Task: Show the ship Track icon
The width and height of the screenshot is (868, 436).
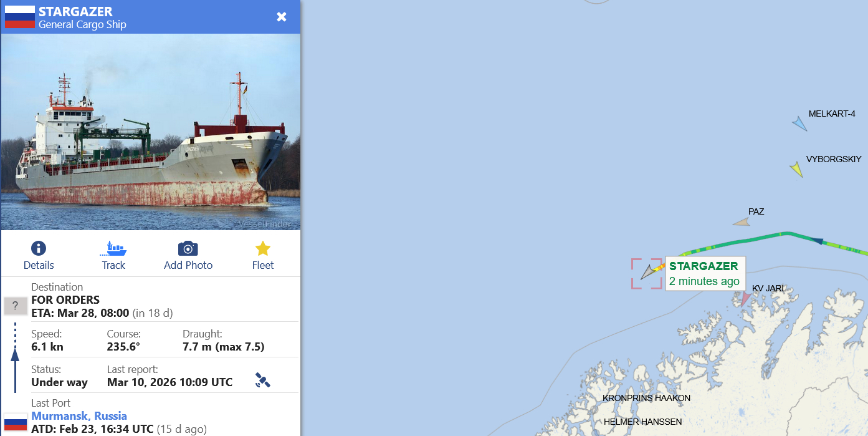Action: [x=113, y=248]
